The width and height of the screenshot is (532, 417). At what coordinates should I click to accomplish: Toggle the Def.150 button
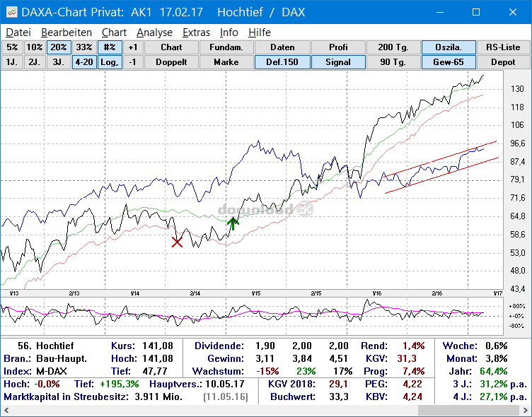[282, 62]
